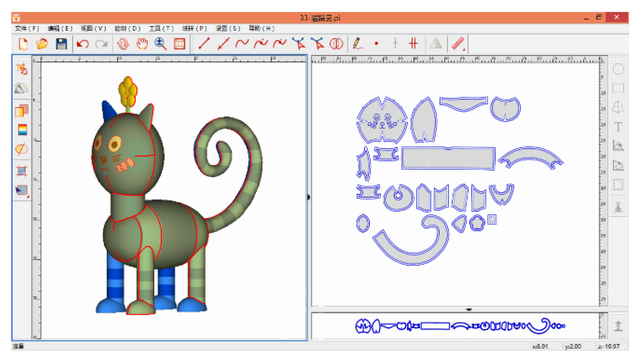Click the red double-cross seam icon
642x364 pixels.
414,44
